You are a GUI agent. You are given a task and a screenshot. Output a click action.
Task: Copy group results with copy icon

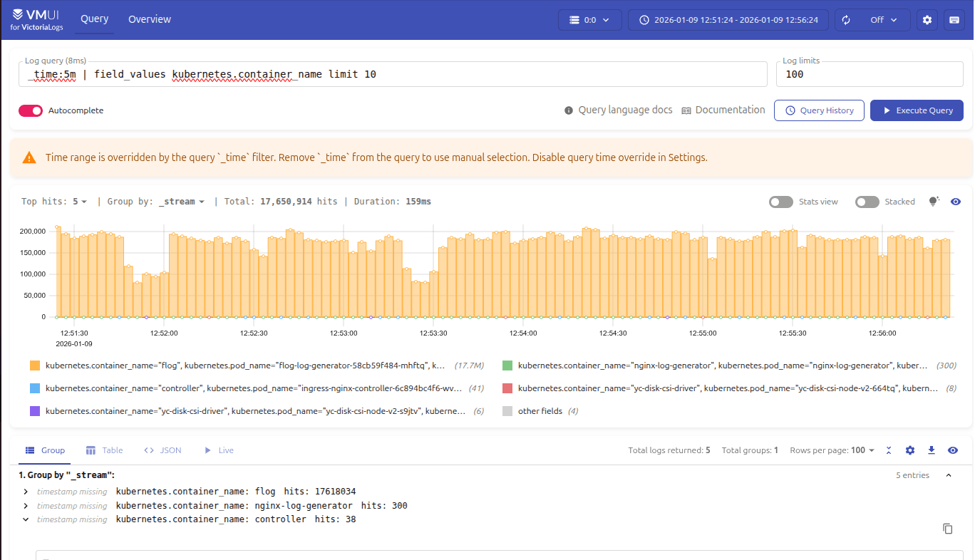tap(947, 529)
